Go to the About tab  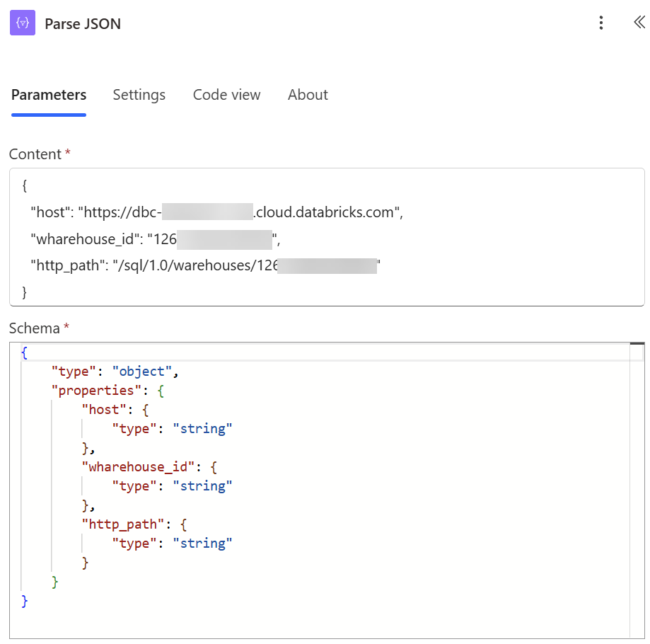(308, 95)
